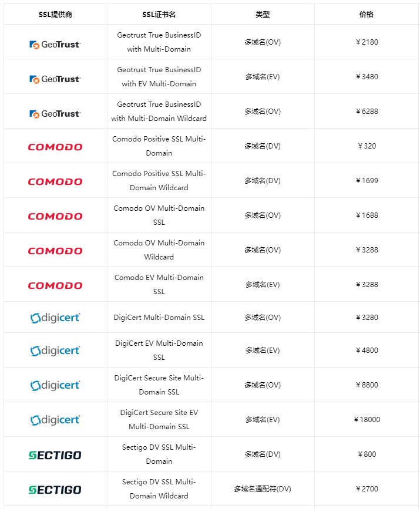Select the 类型 column header
The image size is (420, 509).
(263, 14)
